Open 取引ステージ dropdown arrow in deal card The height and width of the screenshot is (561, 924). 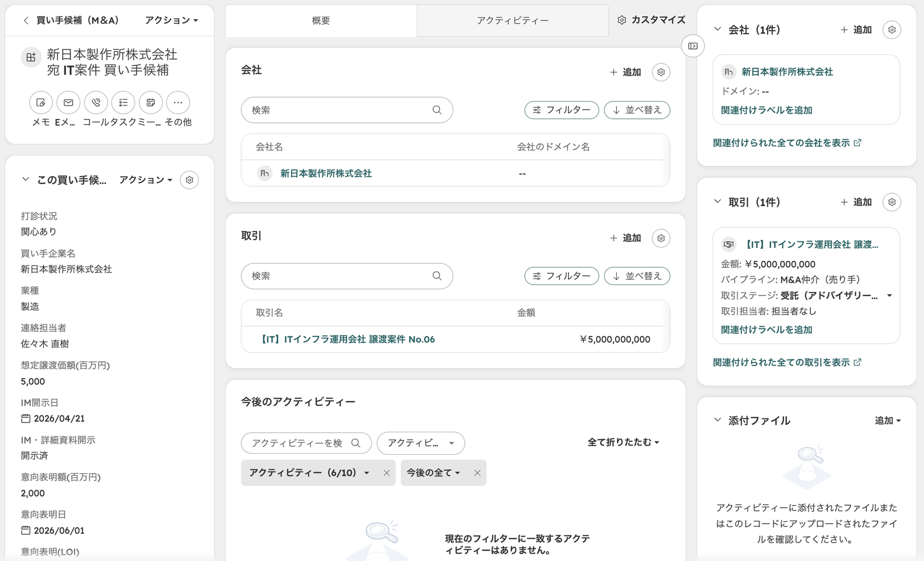coord(889,296)
